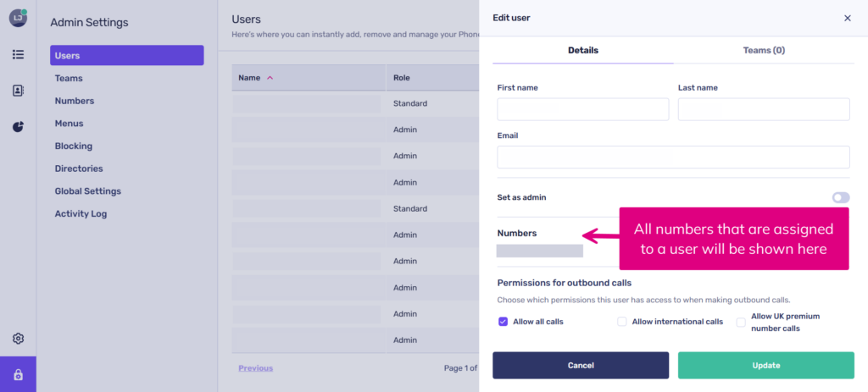The height and width of the screenshot is (392, 868).
Task: Click the admin padlock icon
Action: (x=18, y=374)
